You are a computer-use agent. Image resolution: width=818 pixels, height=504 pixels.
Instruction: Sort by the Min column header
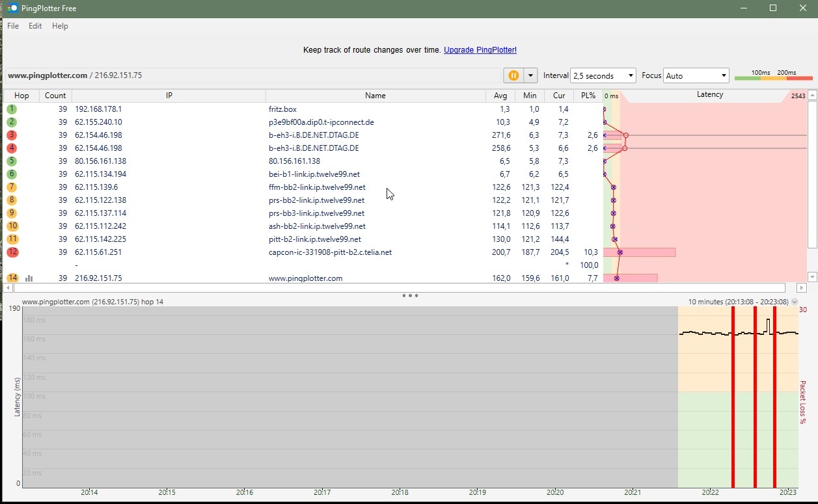[x=530, y=96]
